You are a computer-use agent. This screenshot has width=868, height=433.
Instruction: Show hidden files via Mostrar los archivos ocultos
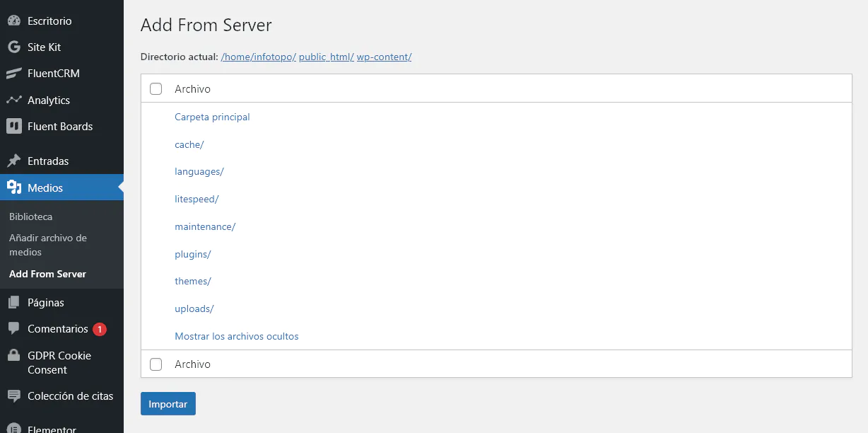(237, 336)
